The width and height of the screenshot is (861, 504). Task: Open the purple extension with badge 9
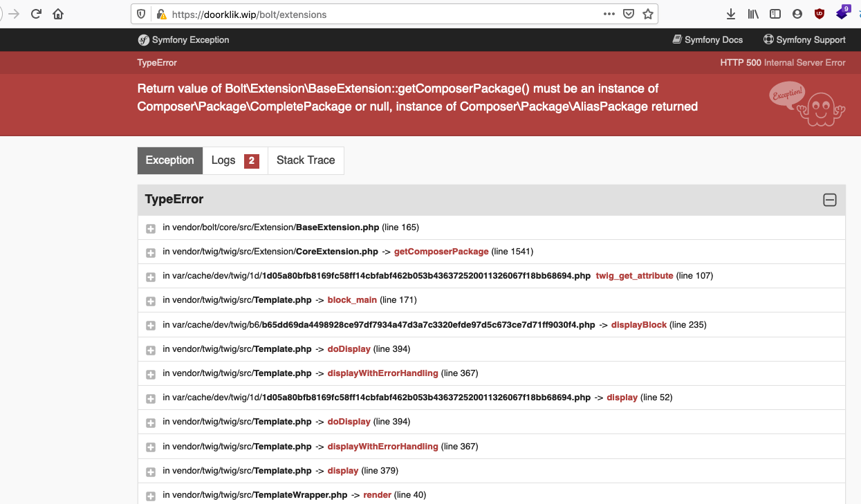(x=843, y=12)
